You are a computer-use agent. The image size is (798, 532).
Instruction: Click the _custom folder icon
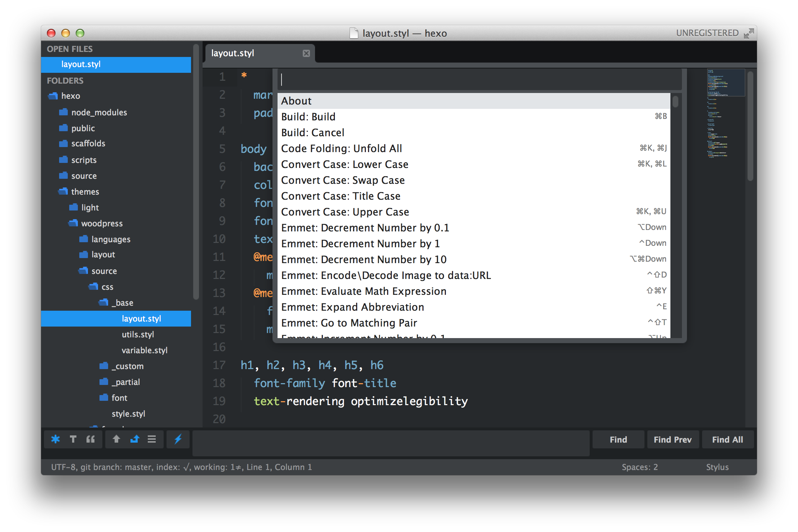[x=104, y=366]
